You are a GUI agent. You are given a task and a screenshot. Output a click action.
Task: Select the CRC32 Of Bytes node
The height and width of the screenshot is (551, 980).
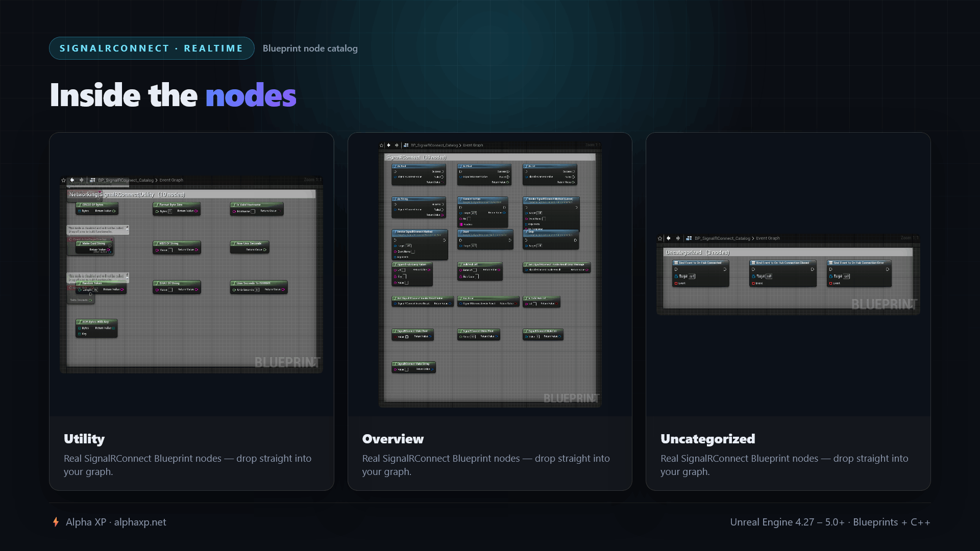tap(97, 208)
